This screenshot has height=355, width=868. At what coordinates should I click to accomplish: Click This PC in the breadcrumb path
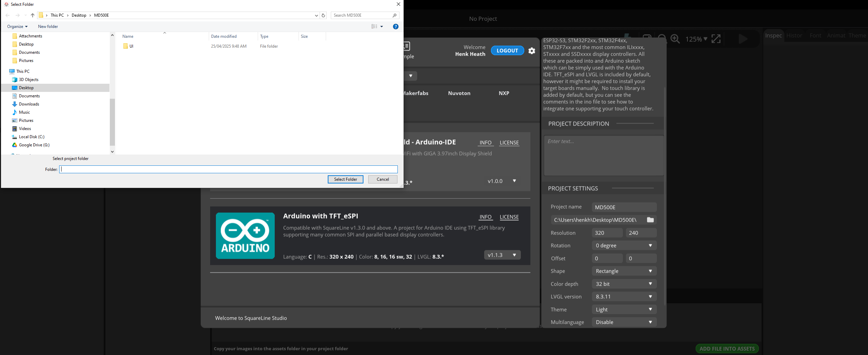point(57,15)
